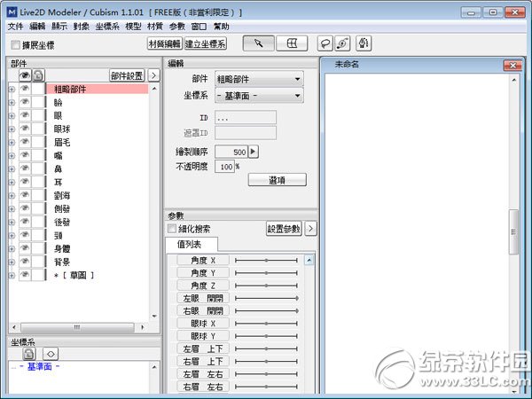
Task: Open the 編輯 menu
Action: (37, 27)
